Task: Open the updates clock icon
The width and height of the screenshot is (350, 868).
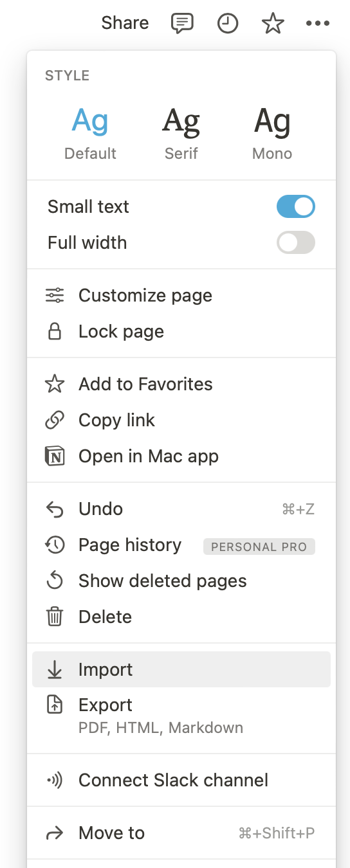Action: coord(228,24)
